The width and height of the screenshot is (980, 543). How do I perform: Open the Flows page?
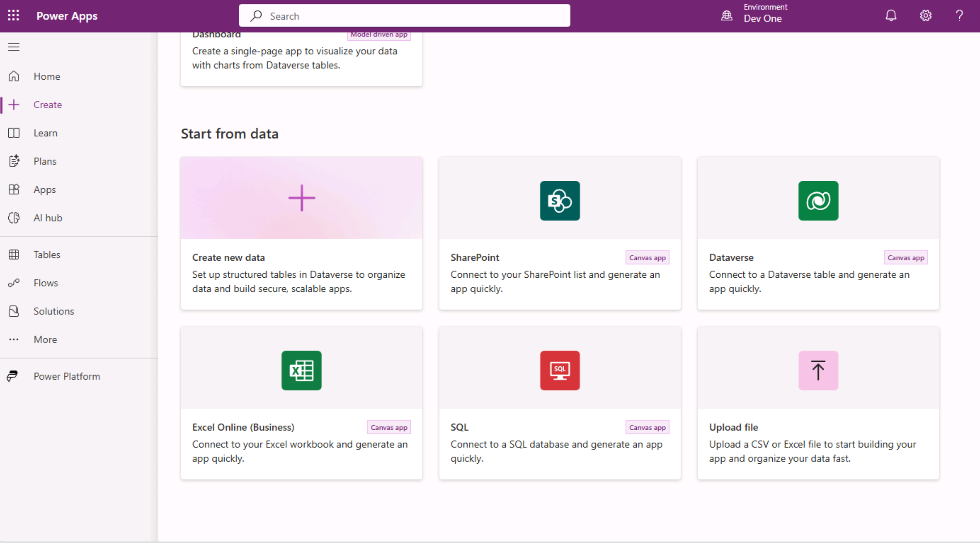[x=45, y=283]
